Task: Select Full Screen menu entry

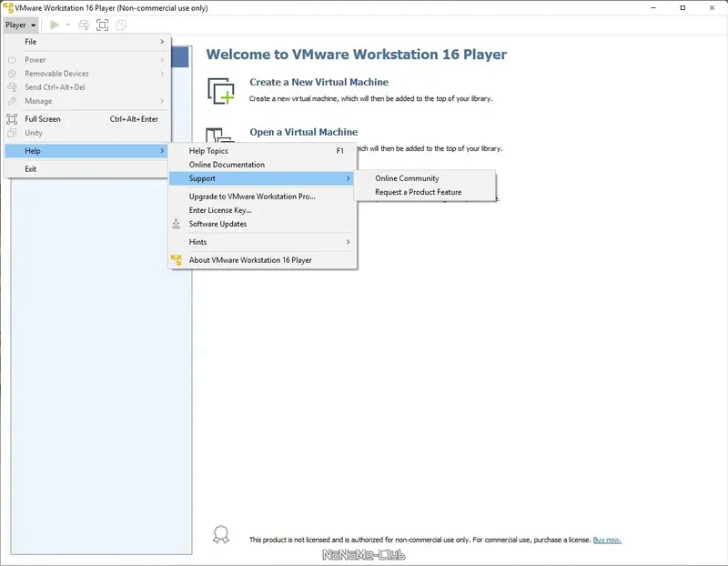Action: [x=86, y=119]
